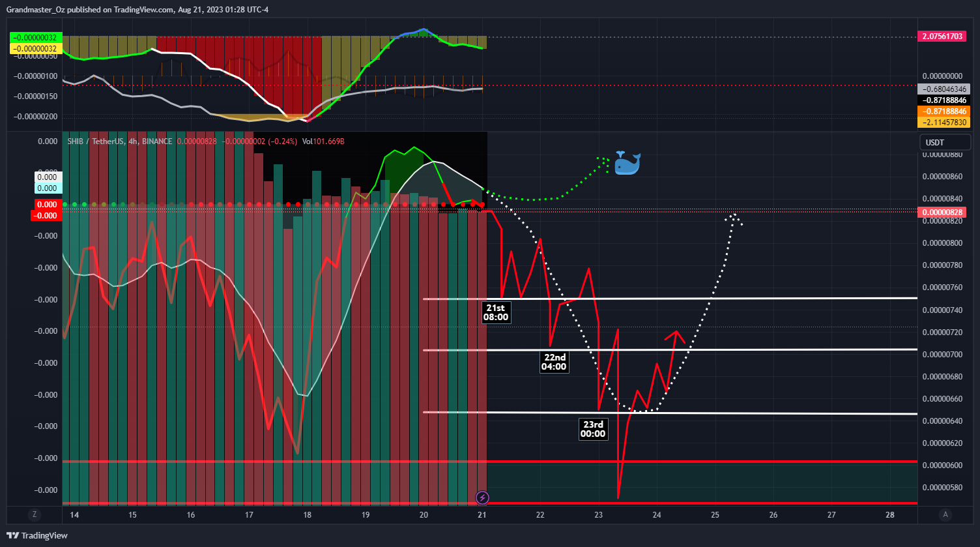The width and height of the screenshot is (980, 547).
Task: Select the orange -0.87188846 value label
Action: (944, 111)
